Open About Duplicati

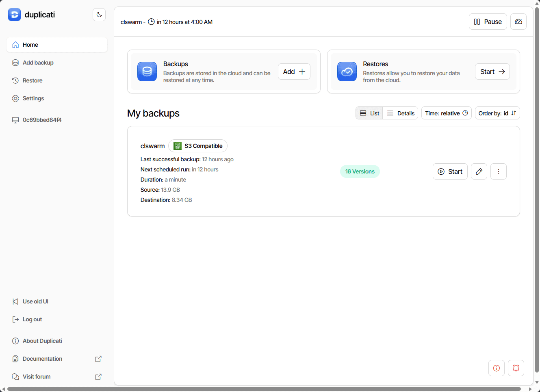pyautogui.click(x=57, y=341)
